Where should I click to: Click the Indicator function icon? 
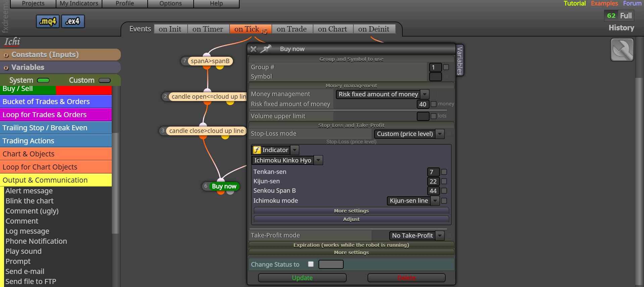point(257,150)
